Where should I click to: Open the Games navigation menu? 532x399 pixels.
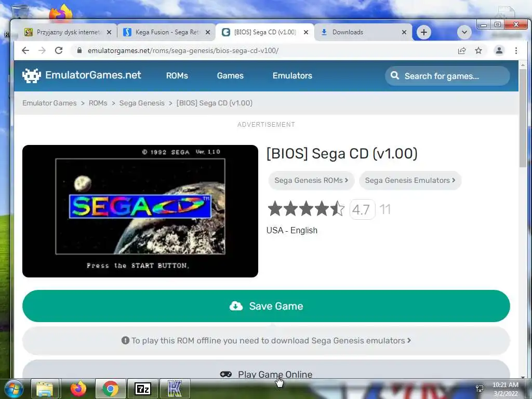coord(230,76)
